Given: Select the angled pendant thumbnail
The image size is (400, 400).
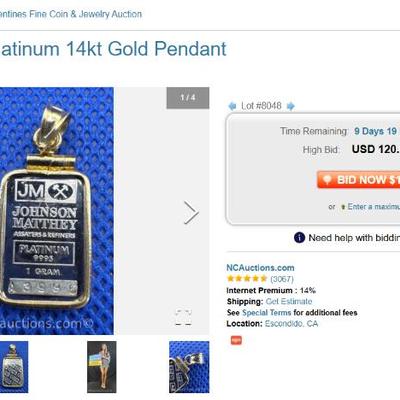Looking at the screenshot, I should [189, 367].
